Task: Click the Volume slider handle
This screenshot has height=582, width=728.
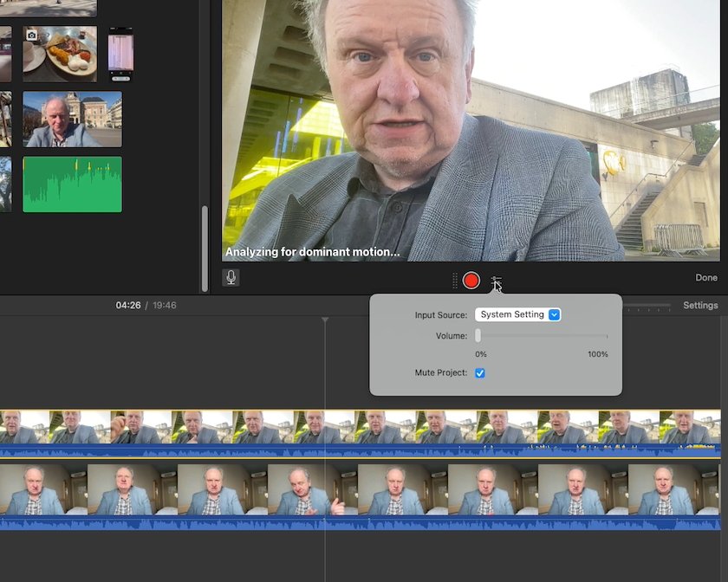Action: [x=478, y=335]
